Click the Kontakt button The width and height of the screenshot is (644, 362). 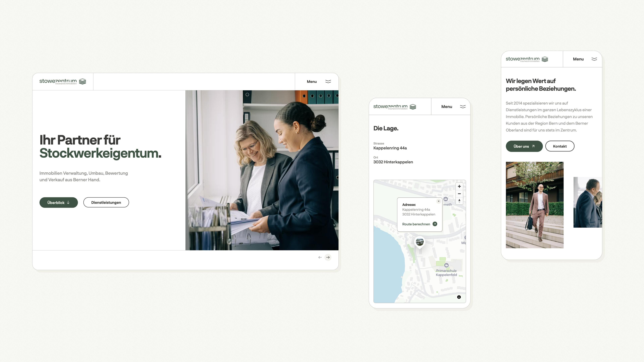(x=559, y=146)
